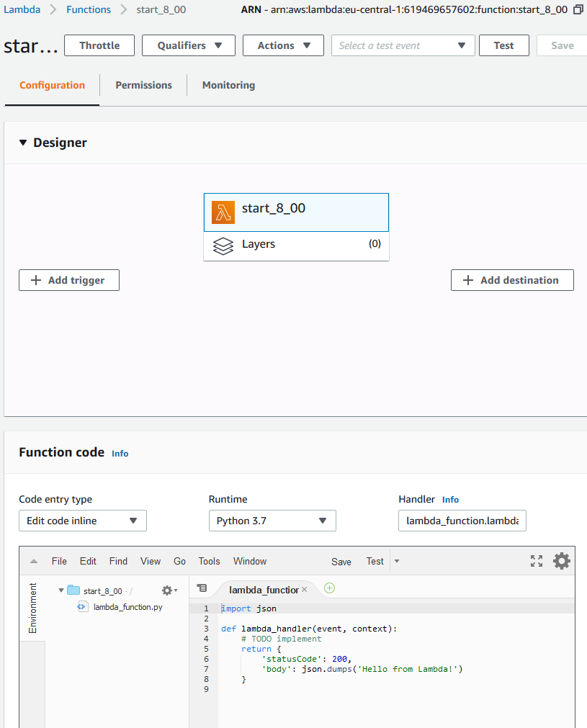Open the Environment tree settings gear

tap(169, 590)
